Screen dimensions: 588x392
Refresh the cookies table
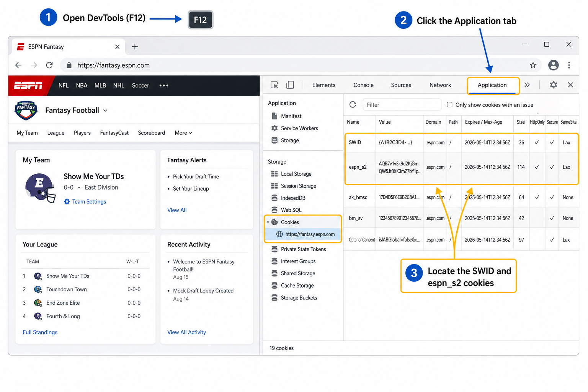pos(353,105)
